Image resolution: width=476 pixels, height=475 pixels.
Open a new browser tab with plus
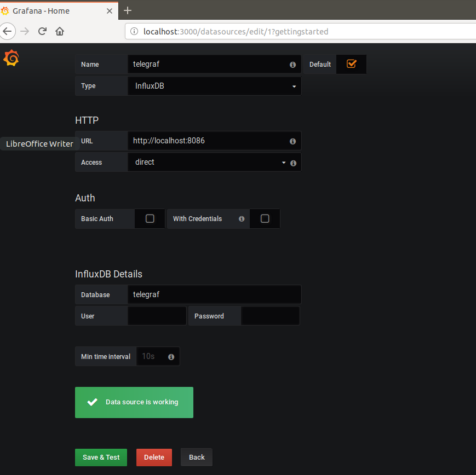(x=128, y=10)
